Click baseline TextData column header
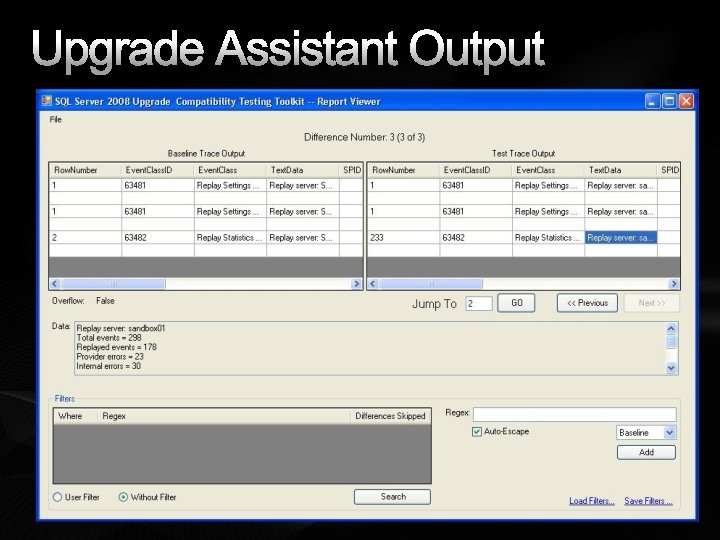This screenshot has width=720, height=540. click(303, 170)
